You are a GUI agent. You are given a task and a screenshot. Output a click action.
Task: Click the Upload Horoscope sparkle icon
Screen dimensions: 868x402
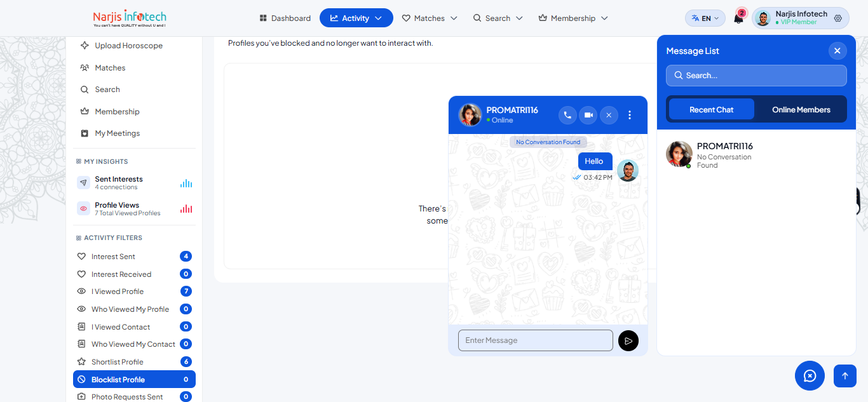(x=85, y=46)
